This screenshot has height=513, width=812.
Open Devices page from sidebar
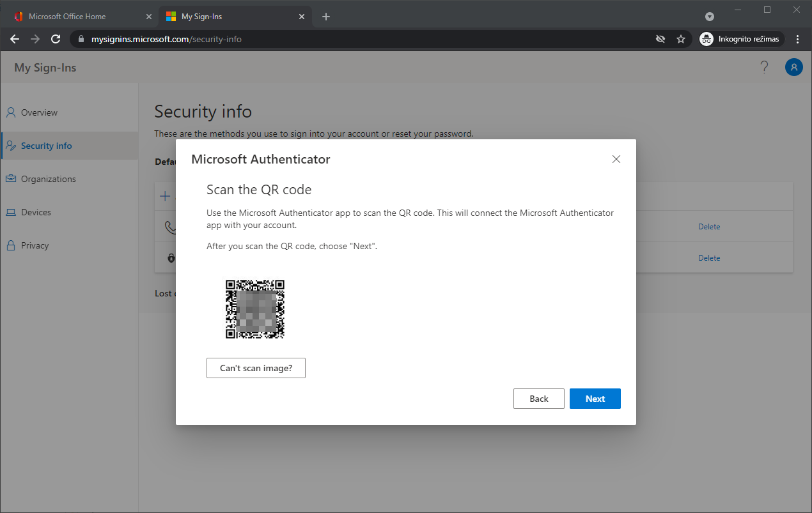(36, 212)
